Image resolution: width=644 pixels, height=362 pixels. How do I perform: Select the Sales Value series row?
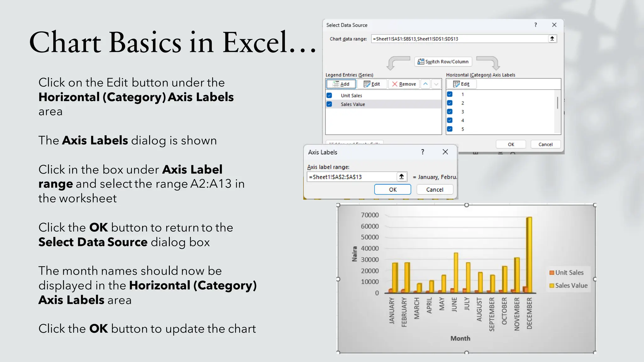[384, 104]
